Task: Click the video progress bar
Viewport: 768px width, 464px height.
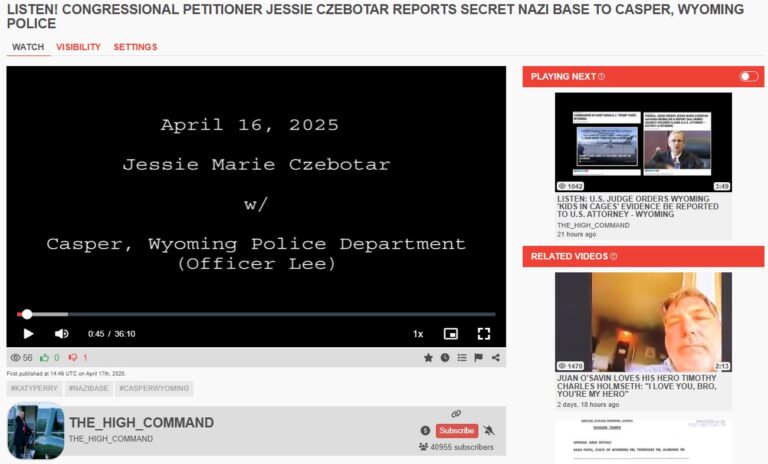Action: (x=256, y=314)
